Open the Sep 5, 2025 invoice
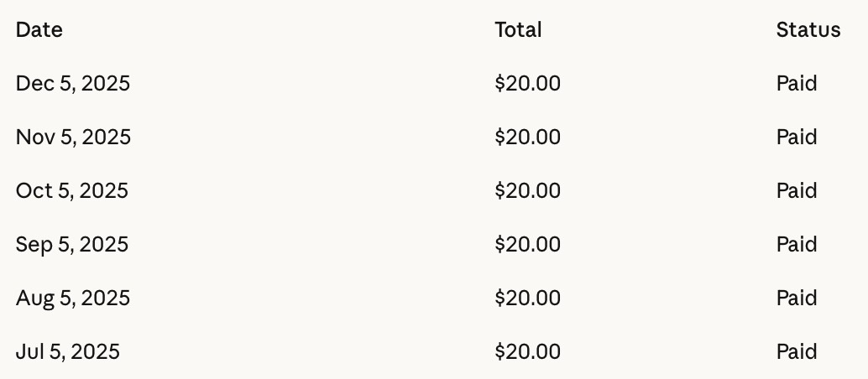 pyautogui.click(x=72, y=245)
